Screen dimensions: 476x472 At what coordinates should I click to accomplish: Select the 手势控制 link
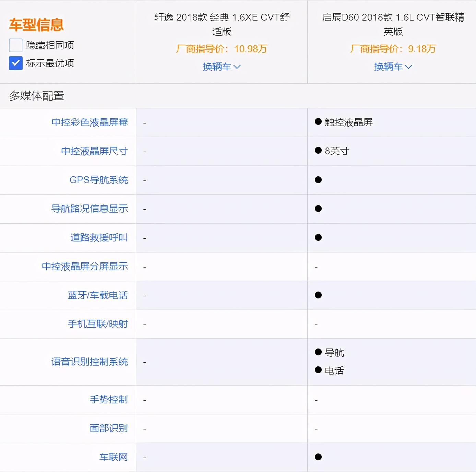109,400
